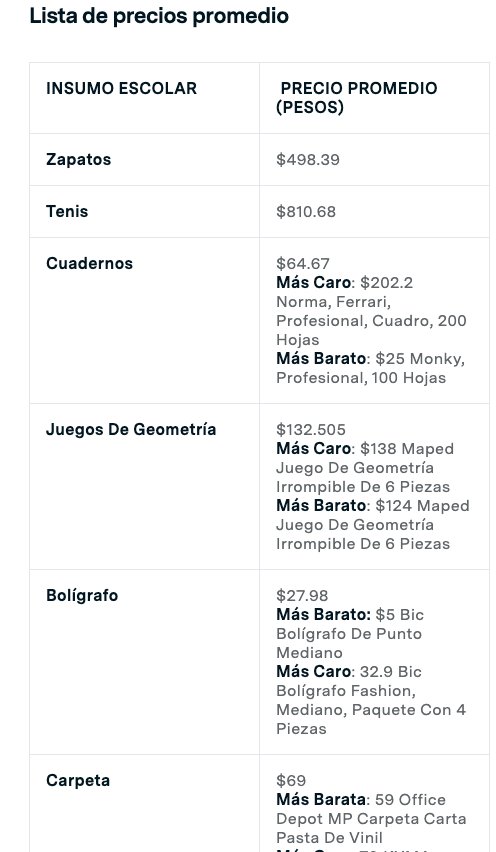Click 'Más Barata' label under Carpeta

321,799
